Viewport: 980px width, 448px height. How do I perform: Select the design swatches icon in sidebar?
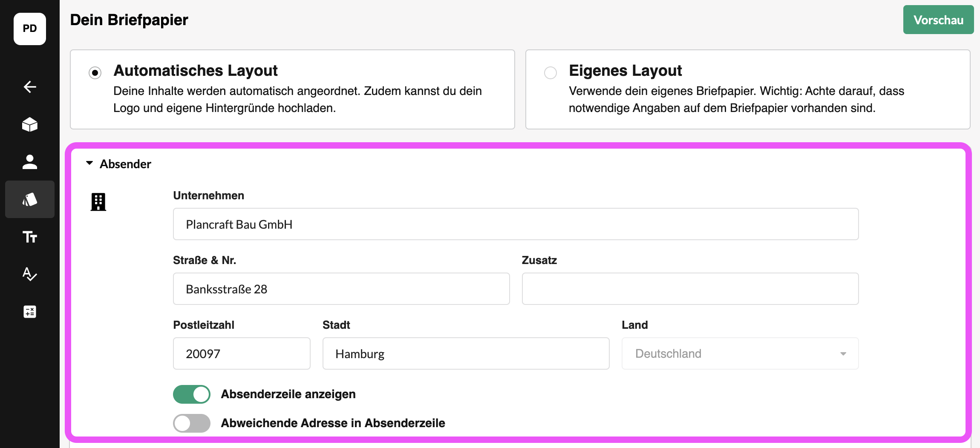[x=30, y=199]
